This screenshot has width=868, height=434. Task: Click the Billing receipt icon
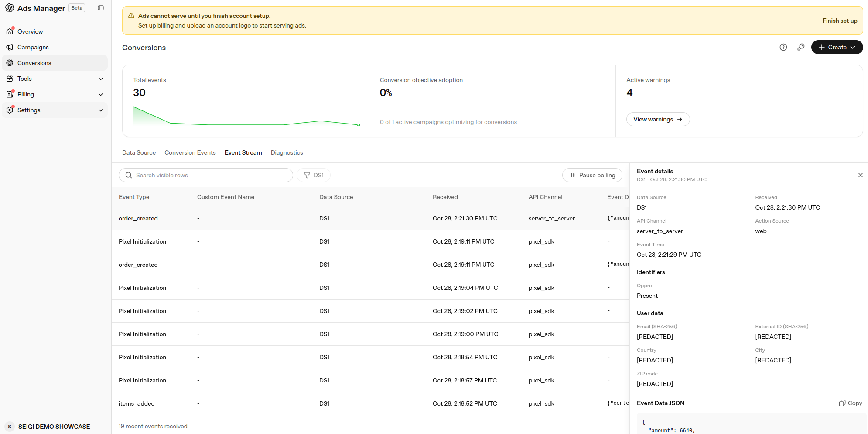10,94
